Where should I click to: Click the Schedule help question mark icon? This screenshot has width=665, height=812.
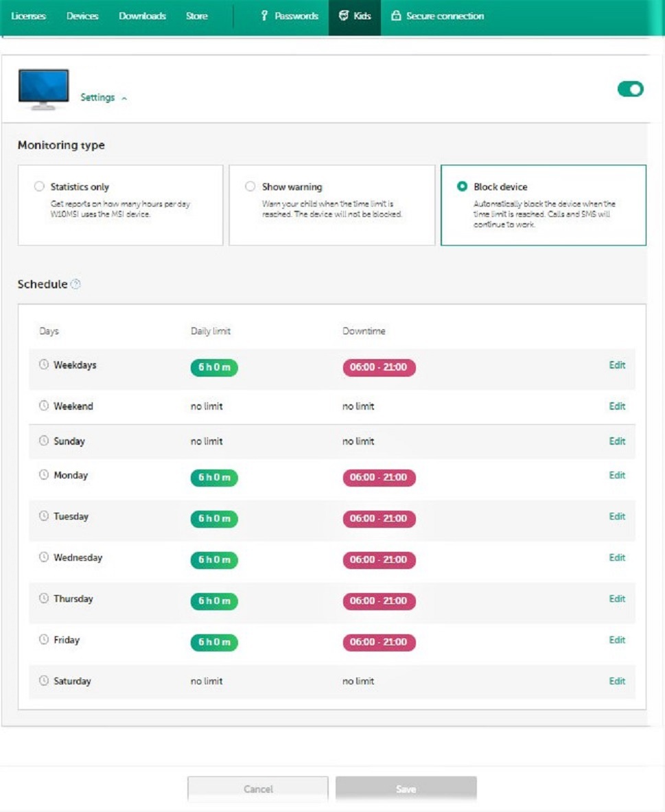click(x=75, y=284)
